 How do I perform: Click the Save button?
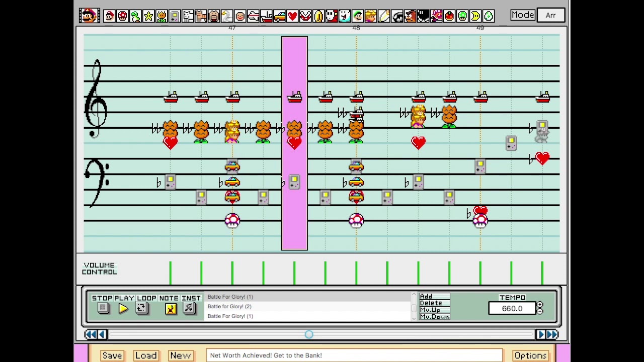[x=112, y=355]
